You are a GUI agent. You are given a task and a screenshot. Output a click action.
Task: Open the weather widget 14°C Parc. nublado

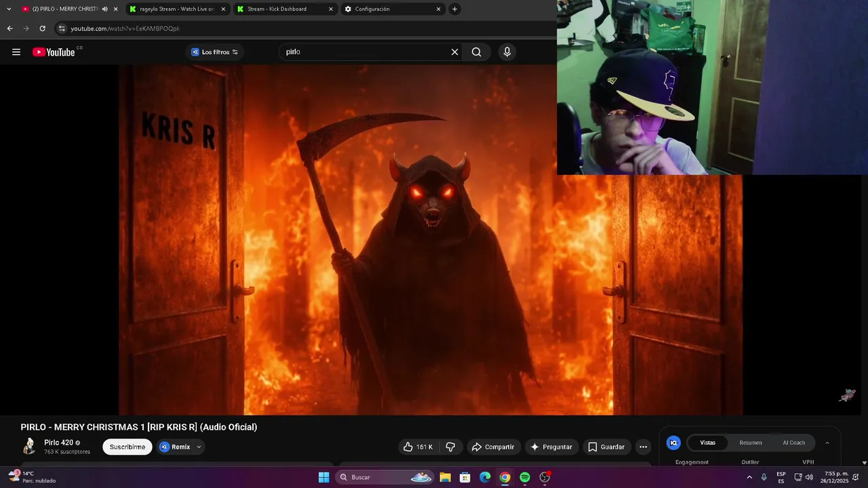pos(33,477)
